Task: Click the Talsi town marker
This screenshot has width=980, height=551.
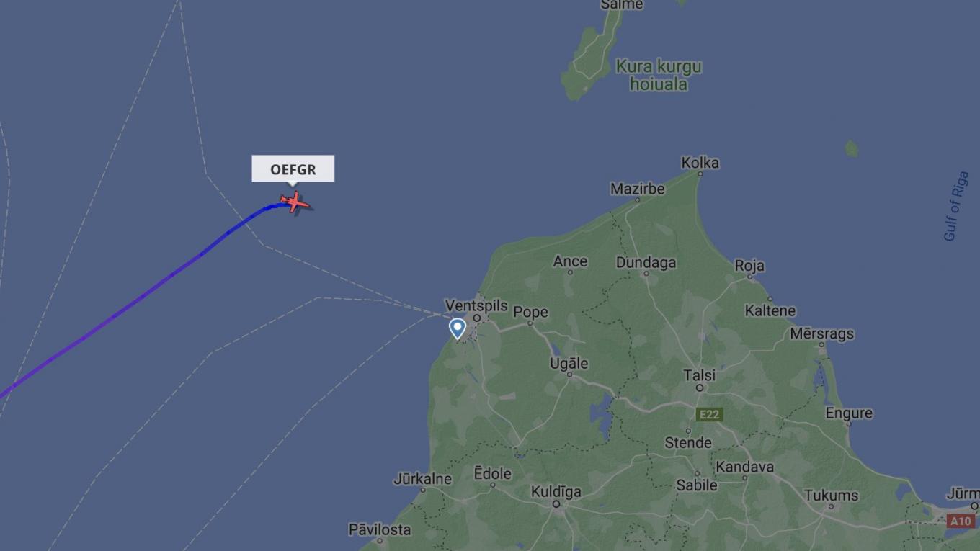Action: (x=699, y=388)
